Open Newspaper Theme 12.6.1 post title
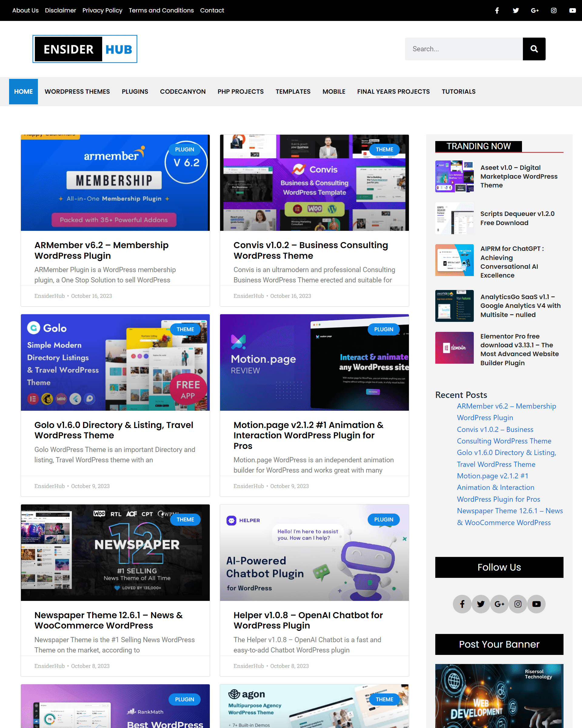This screenshot has height=728, width=582. point(108,620)
